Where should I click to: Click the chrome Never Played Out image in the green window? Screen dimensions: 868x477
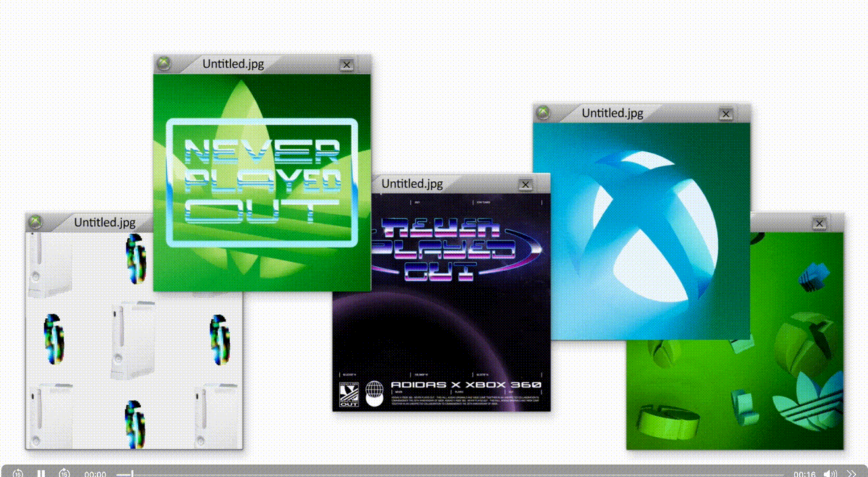[262, 182]
